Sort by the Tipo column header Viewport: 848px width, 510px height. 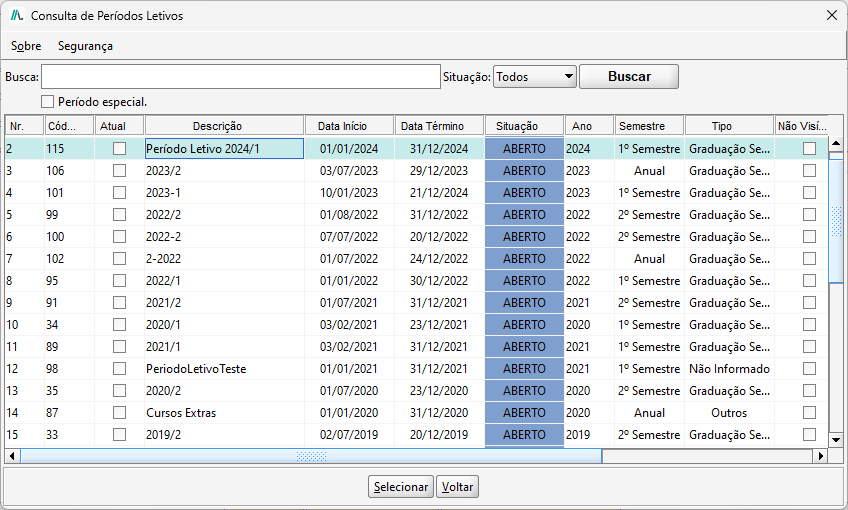(729, 126)
